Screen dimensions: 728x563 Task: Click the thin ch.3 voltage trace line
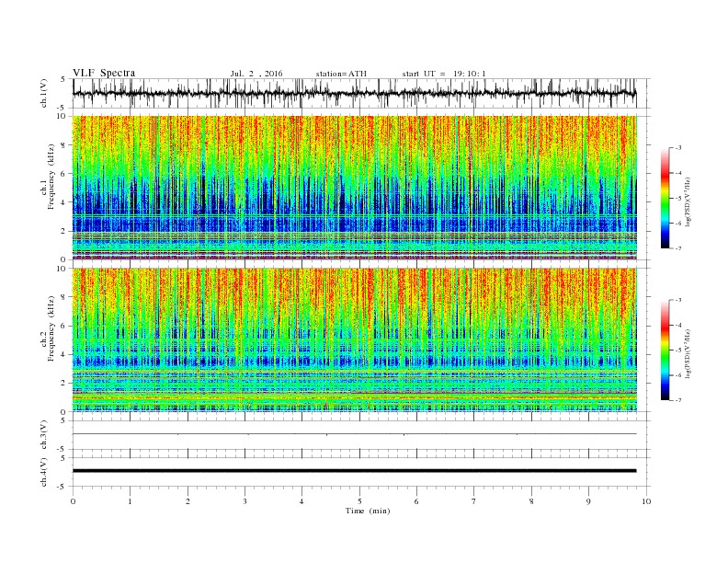(x=354, y=434)
